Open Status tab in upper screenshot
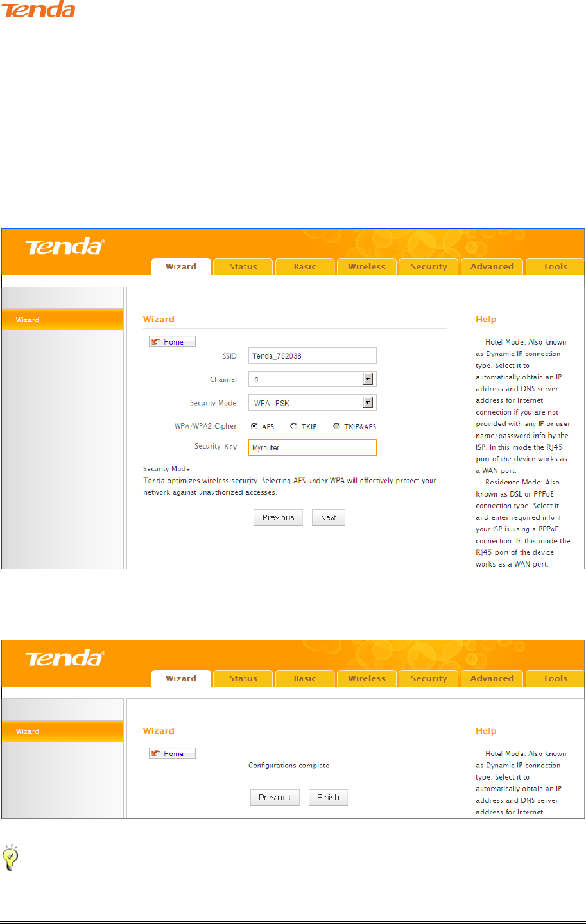The image size is (586, 924). point(243,266)
